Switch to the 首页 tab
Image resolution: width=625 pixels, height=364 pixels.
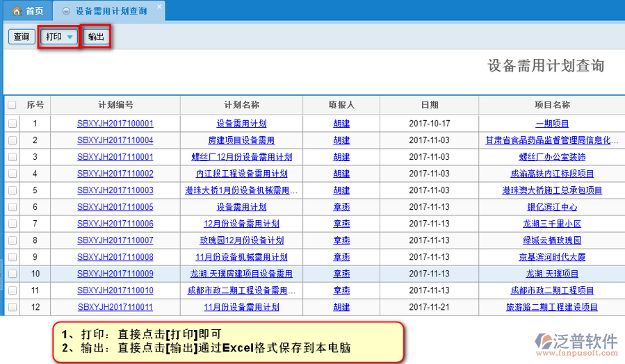tap(28, 11)
